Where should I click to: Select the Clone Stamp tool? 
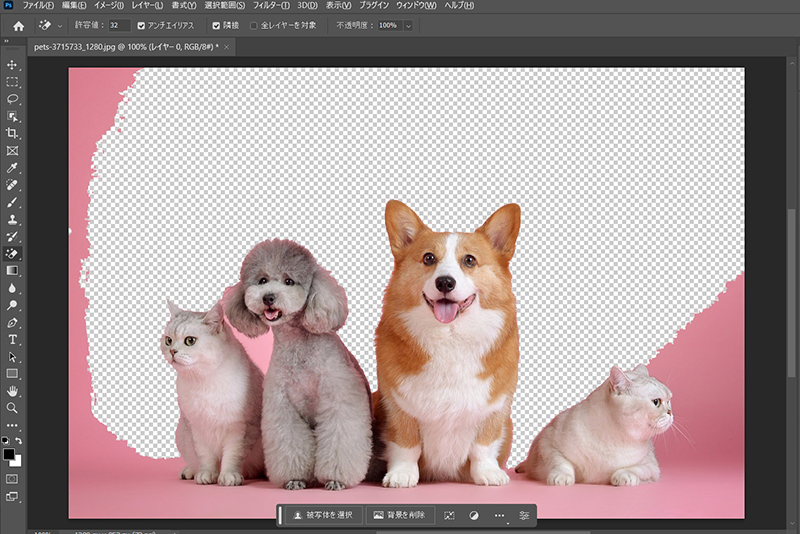[x=12, y=220]
